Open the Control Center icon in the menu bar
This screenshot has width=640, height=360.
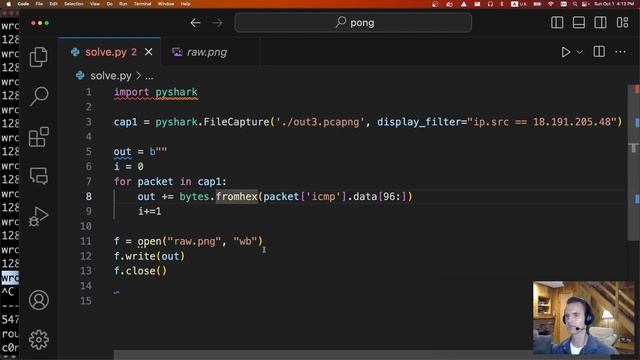(585, 4)
